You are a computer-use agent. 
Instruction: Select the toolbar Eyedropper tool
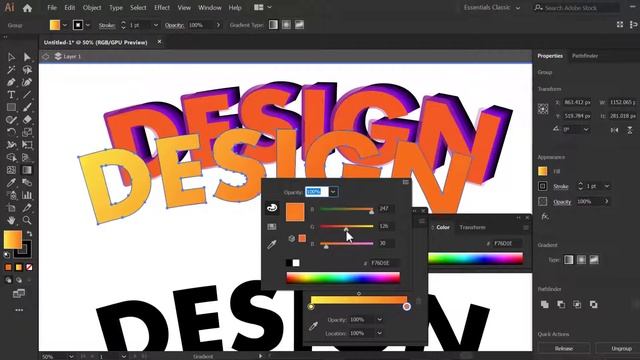coord(11,182)
